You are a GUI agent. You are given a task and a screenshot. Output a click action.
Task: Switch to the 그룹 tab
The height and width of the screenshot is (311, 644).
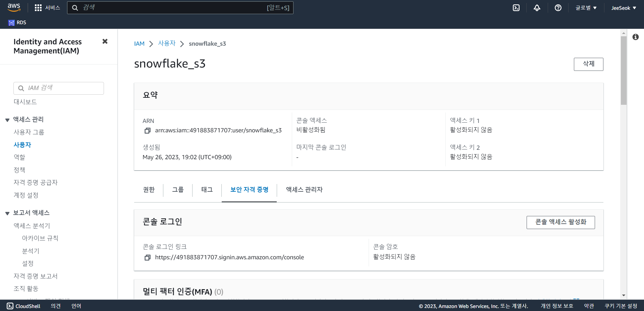(x=178, y=190)
